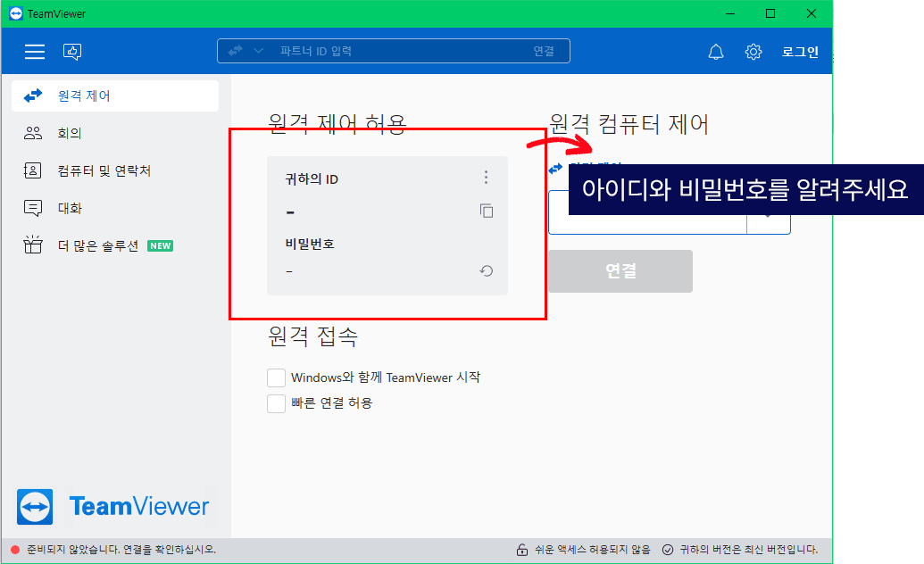Click the 준비되지 않았습니다 status message
Image resolution: width=924 pixels, height=564 pixels.
[x=121, y=550]
